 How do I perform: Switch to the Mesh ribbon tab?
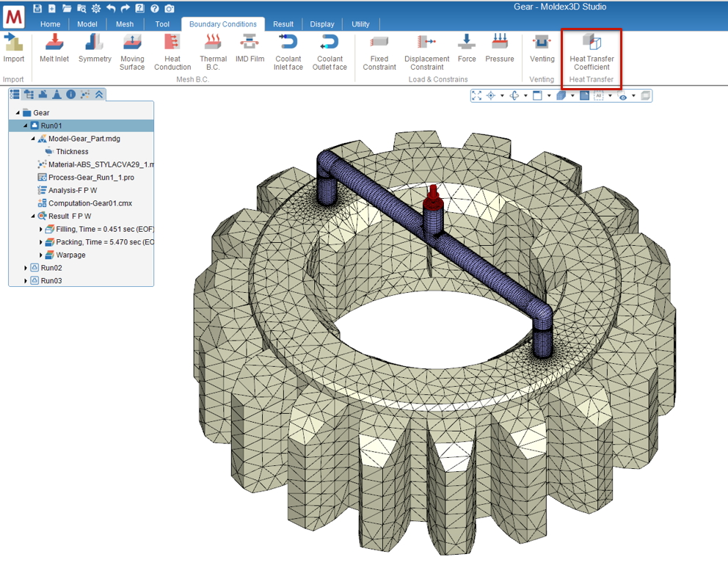click(125, 24)
